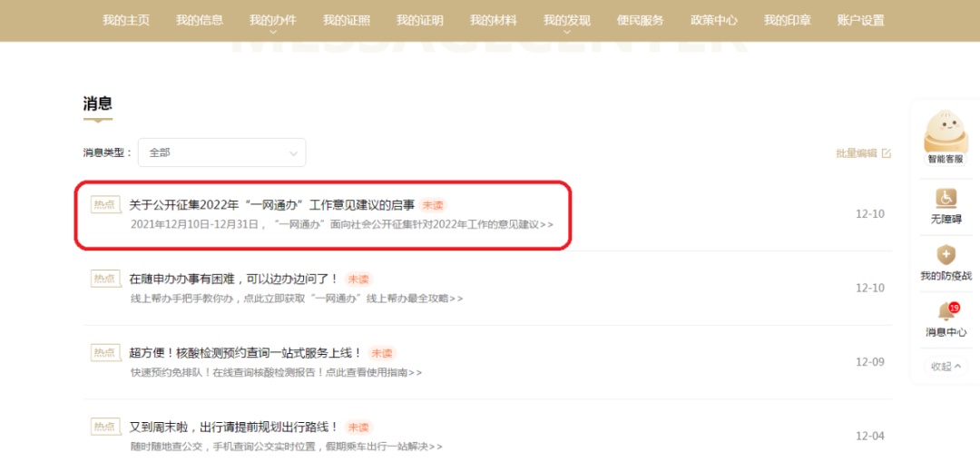Expand the 我的办件 menu
The width and height of the screenshot is (980, 462).
pos(273,21)
